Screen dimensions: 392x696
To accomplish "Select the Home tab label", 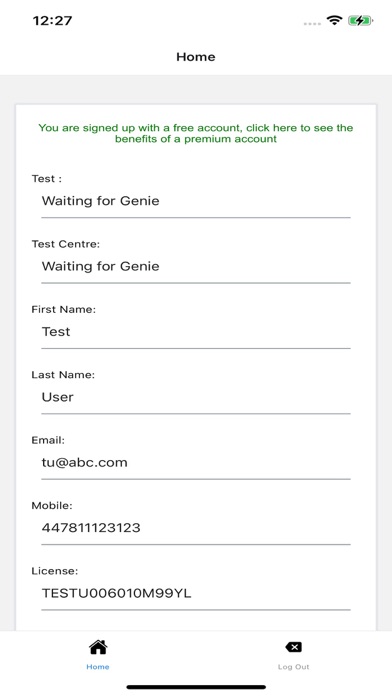I will [98, 667].
